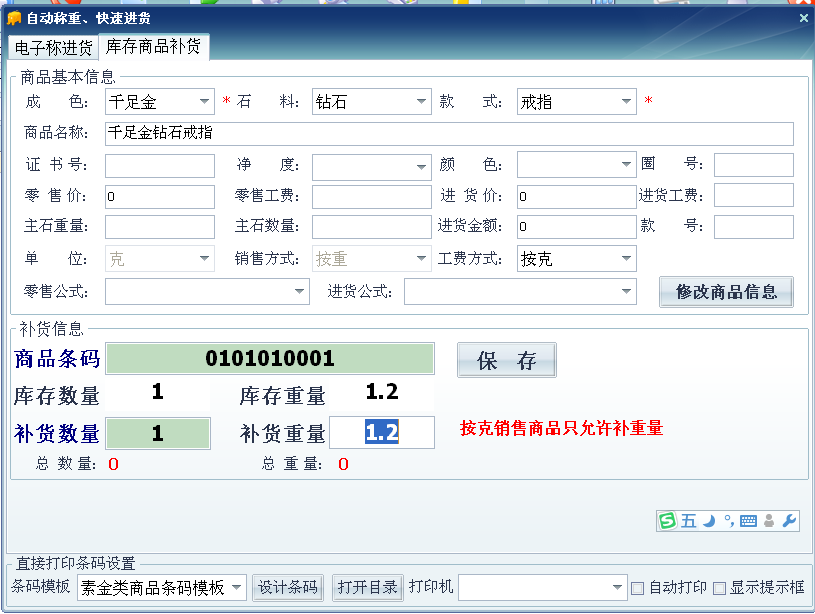Toggle the 显示提示框 checkbox

[x=719, y=588]
